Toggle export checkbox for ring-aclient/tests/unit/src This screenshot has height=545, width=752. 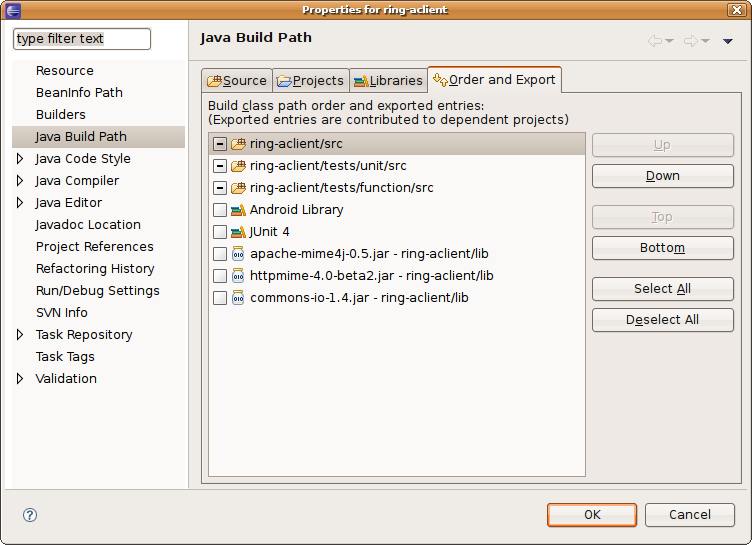pos(220,166)
